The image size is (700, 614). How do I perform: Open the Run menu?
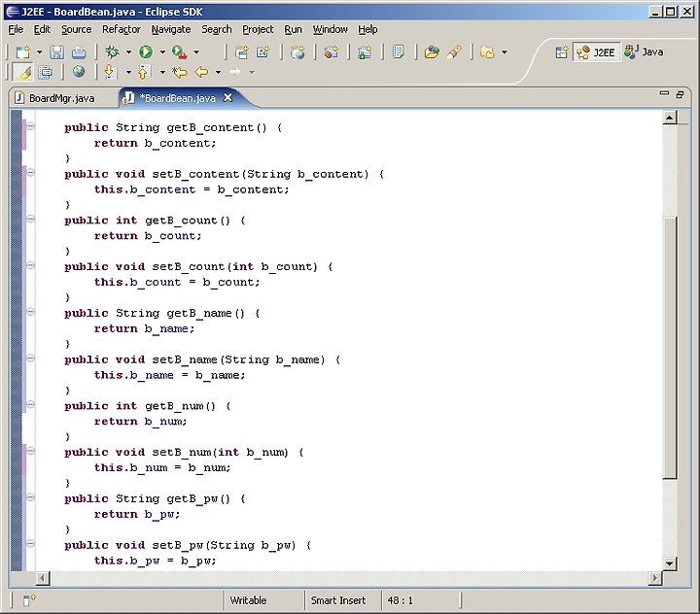point(293,29)
